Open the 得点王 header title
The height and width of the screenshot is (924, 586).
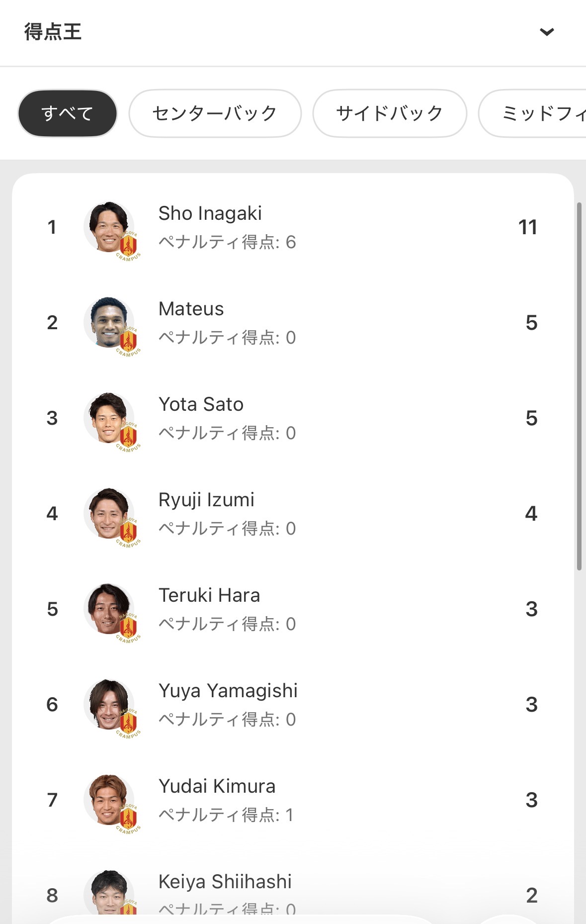coord(53,32)
